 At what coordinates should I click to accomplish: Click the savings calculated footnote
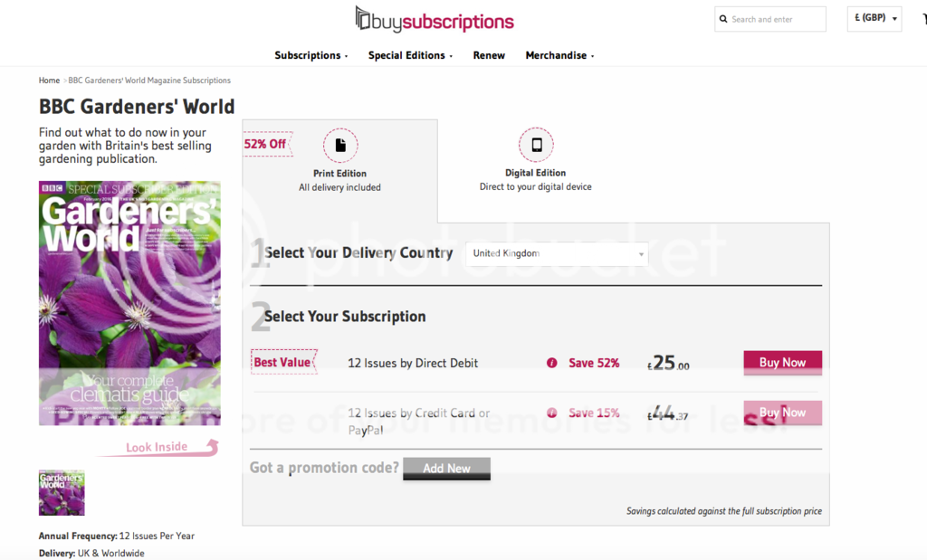(x=724, y=511)
